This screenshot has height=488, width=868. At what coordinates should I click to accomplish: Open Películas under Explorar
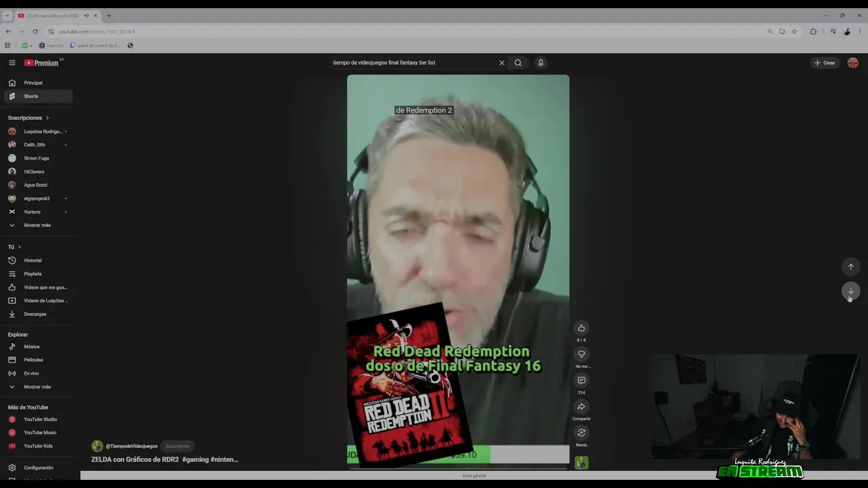[38, 360]
